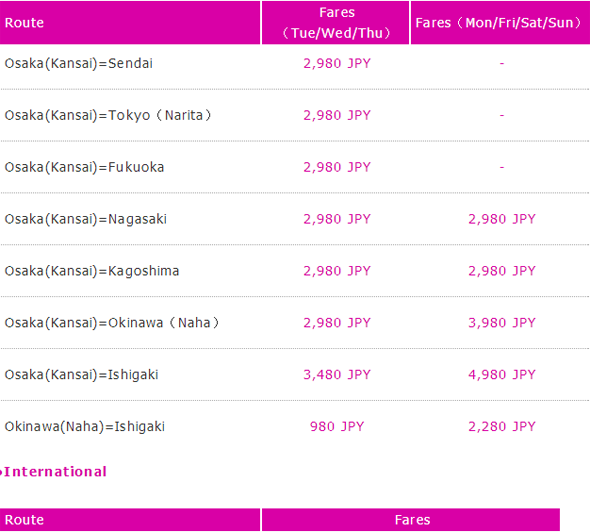Select the Osaka(Kansai)=Okinawa (Naha) route
This screenshot has width=590, height=532.
pyautogui.click(x=112, y=323)
